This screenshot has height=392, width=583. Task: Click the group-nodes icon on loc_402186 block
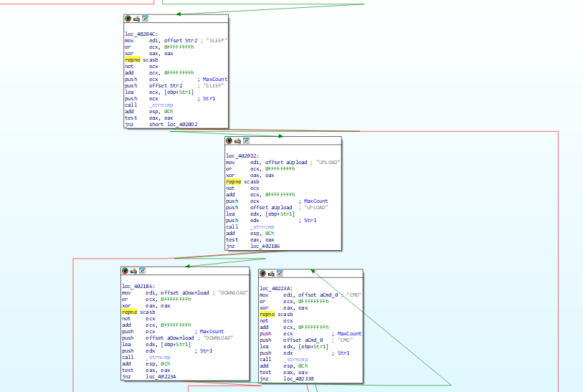(142, 271)
